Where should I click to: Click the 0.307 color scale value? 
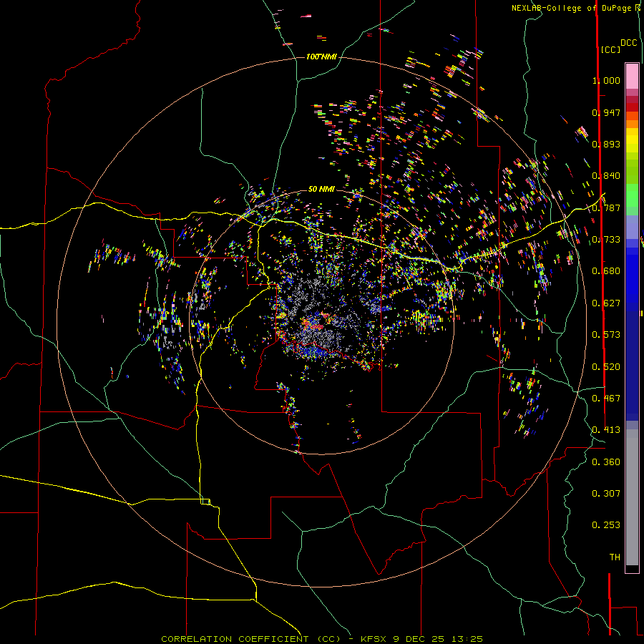coord(606,493)
